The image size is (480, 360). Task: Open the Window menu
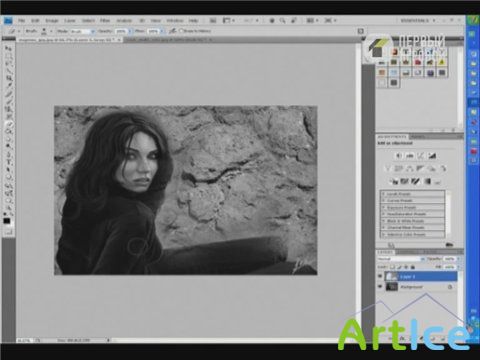(175, 21)
